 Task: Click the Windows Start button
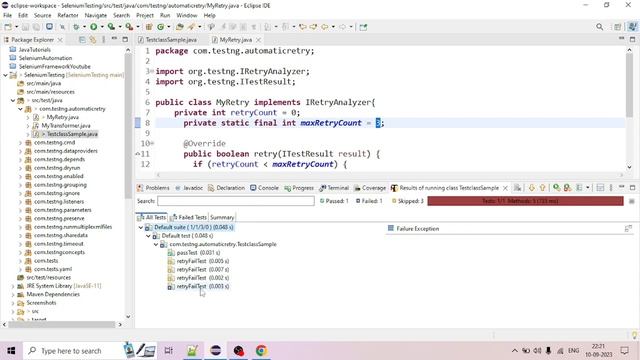[11, 351]
